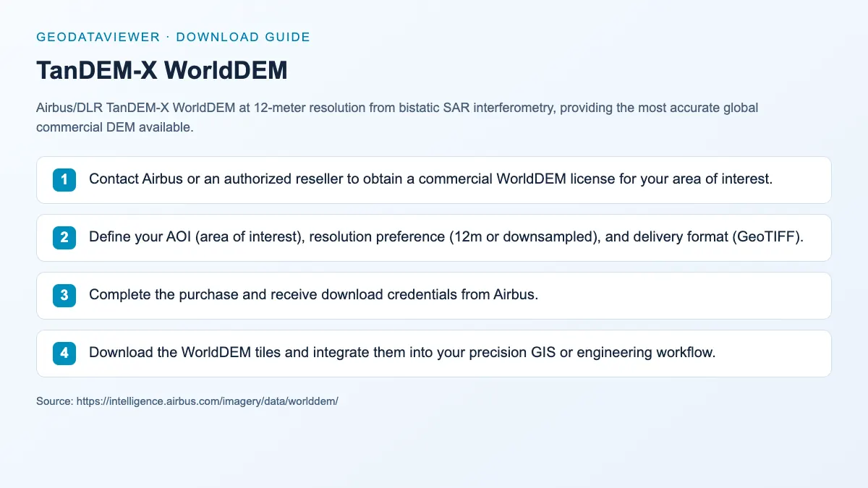Click the description paragraph starting 'Airbus/DLR TanDEM-X'
Viewport: 868px width, 488px height.
point(397,117)
